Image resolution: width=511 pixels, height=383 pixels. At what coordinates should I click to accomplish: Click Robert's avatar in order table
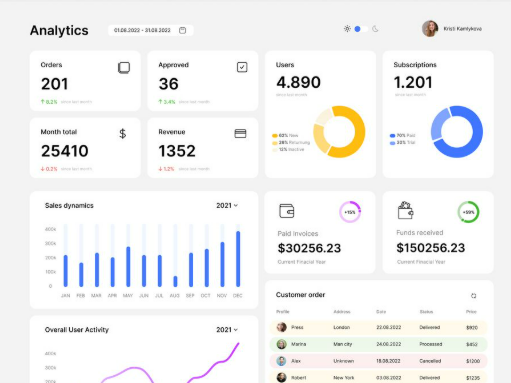(x=282, y=377)
